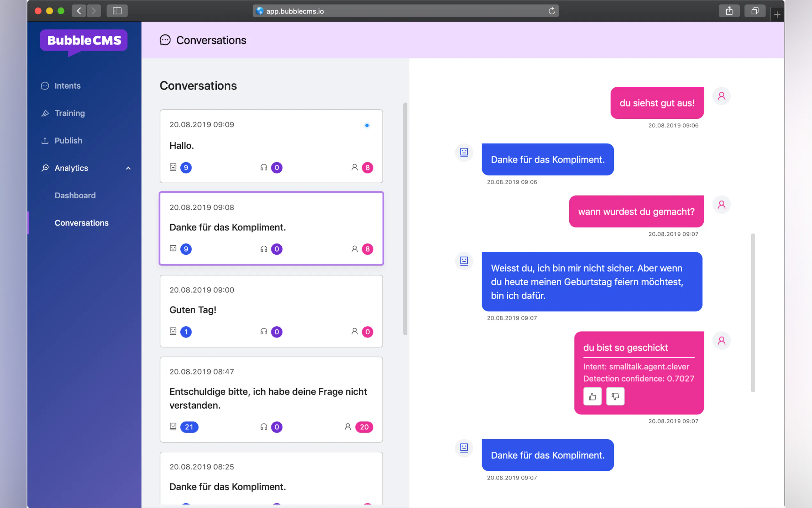This screenshot has width=812, height=508.
Task: Go to the Training section
Action: click(69, 113)
